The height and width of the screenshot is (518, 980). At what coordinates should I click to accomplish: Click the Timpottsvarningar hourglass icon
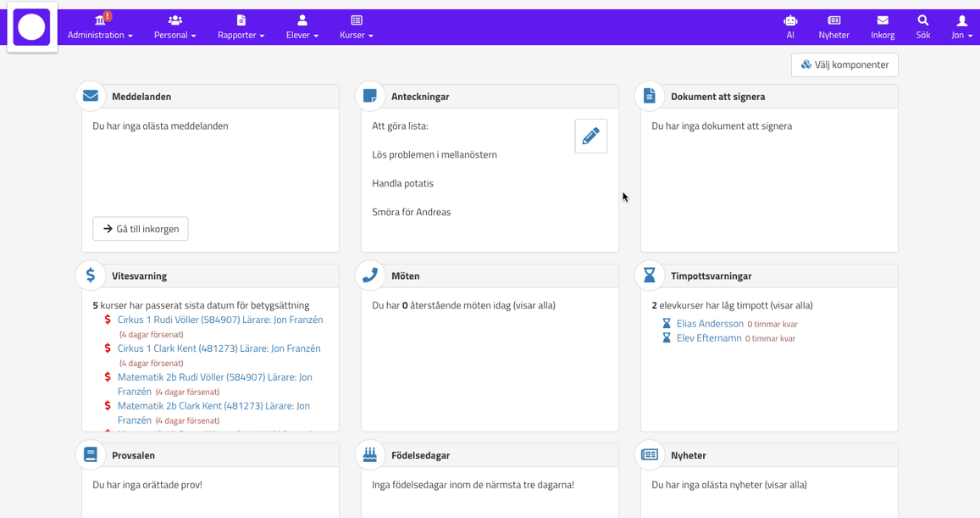pyautogui.click(x=650, y=276)
